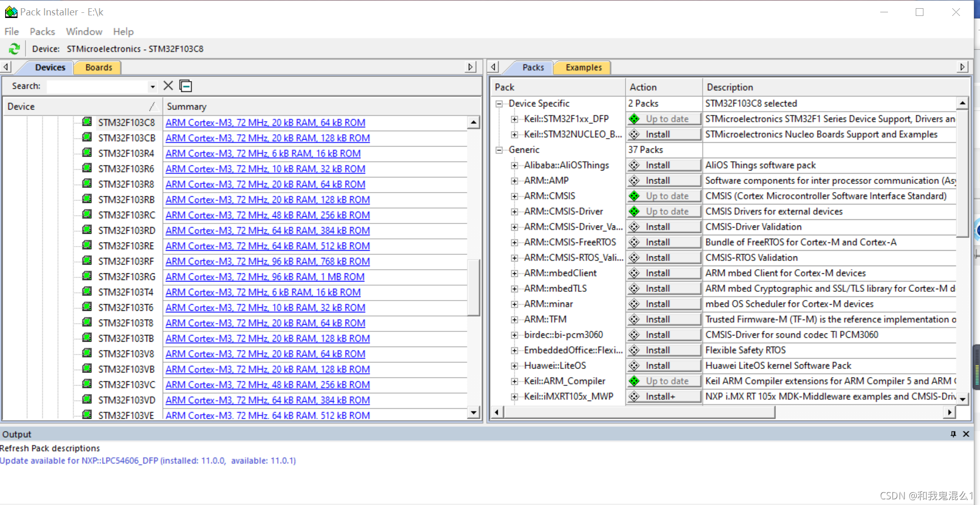Switch to the Boards tab
980x505 pixels.
point(98,67)
